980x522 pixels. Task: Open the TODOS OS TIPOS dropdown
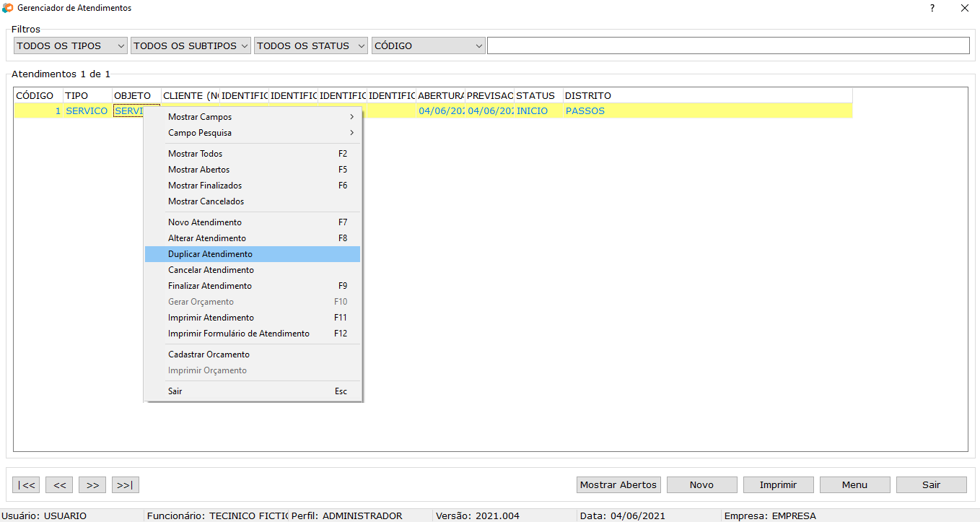click(71, 45)
